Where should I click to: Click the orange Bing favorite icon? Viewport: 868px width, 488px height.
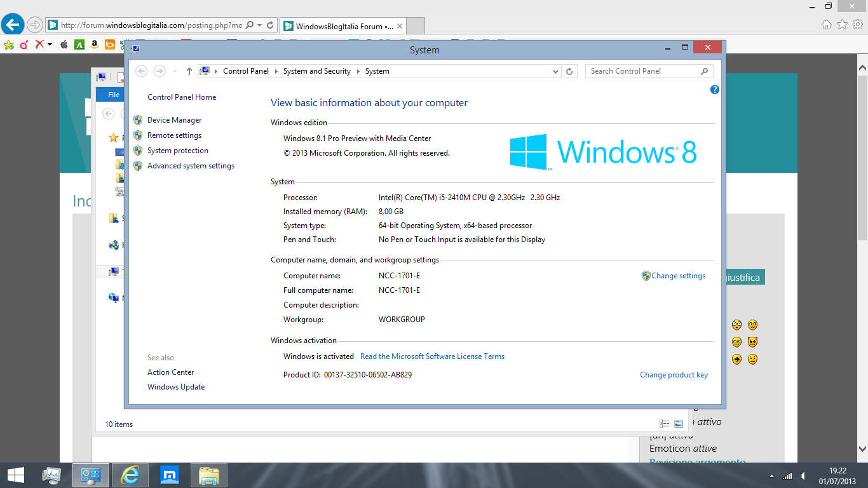coord(110,44)
